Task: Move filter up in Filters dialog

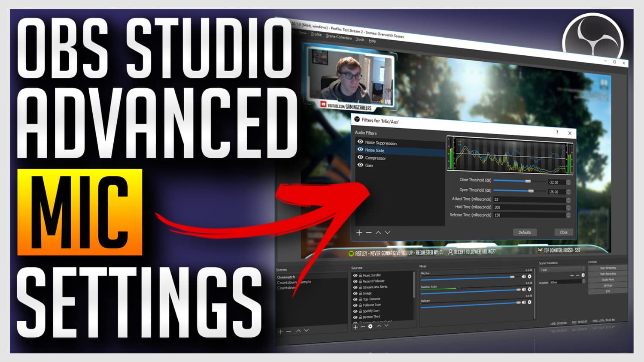Action: pyautogui.click(x=378, y=232)
